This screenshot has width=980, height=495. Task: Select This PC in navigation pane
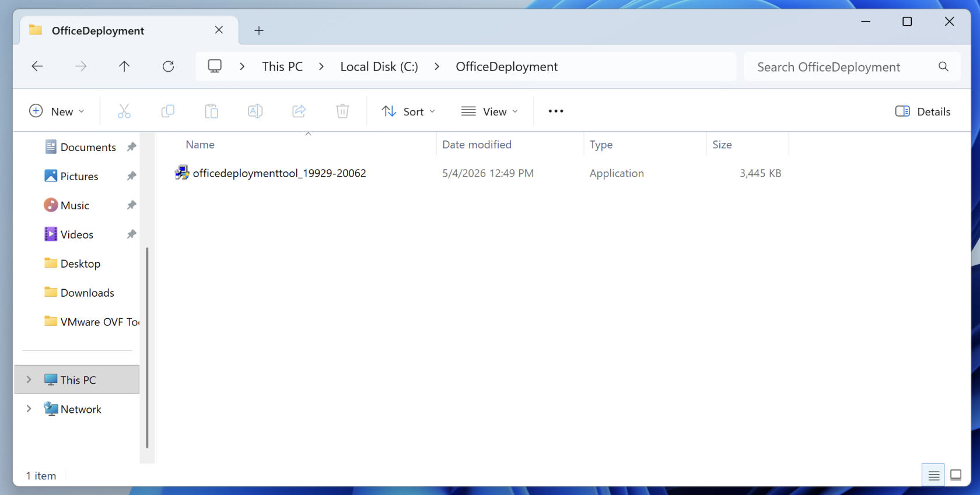pyautogui.click(x=77, y=380)
